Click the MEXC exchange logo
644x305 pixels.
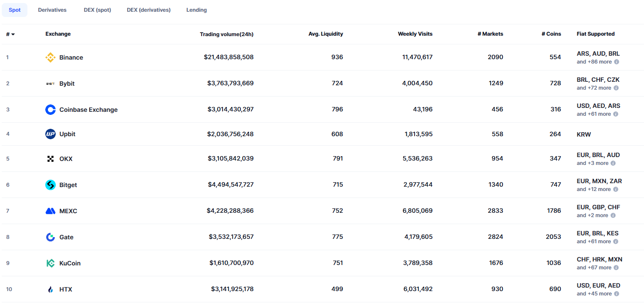coord(51,211)
